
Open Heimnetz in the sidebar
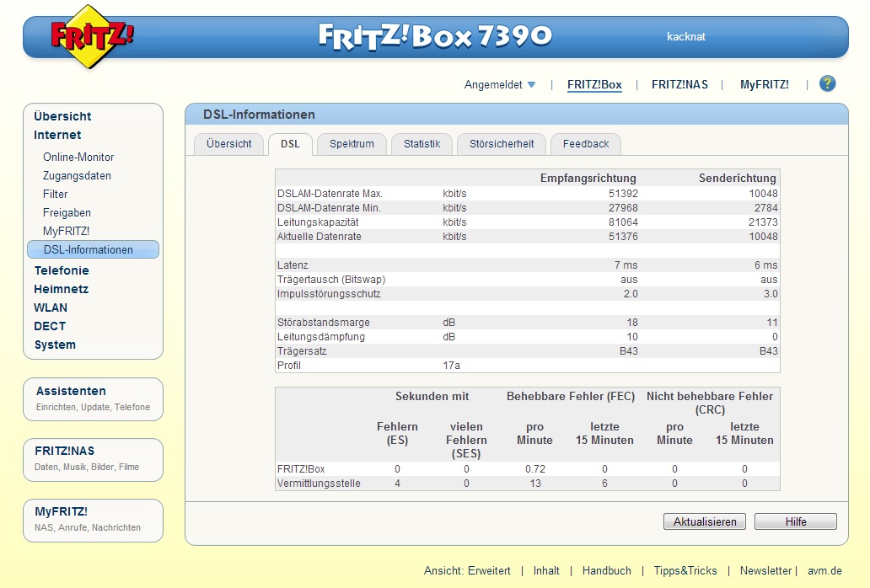61,289
